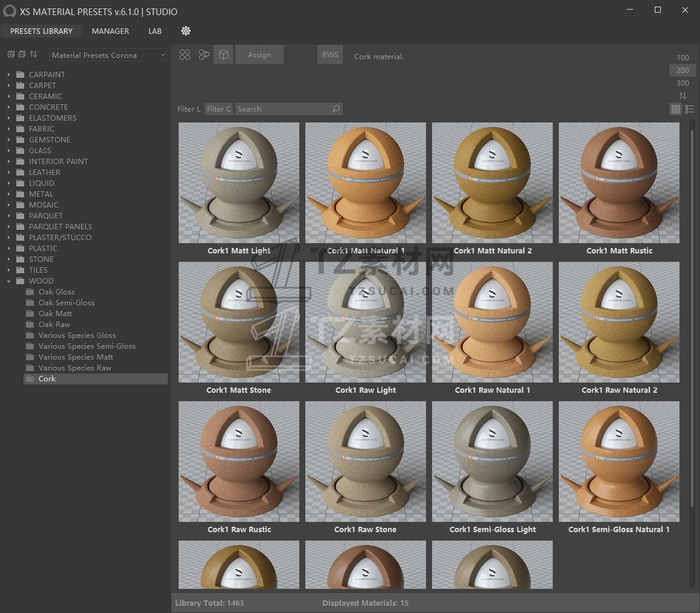700x613 pixels.
Task: Select the Oak Raw subfolder
Action: (x=54, y=324)
